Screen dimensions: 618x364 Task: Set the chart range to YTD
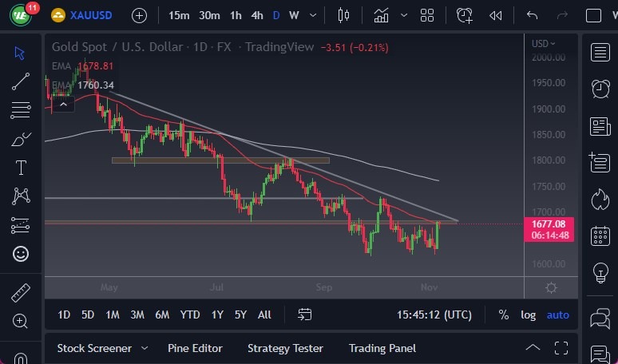click(x=190, y=315)
